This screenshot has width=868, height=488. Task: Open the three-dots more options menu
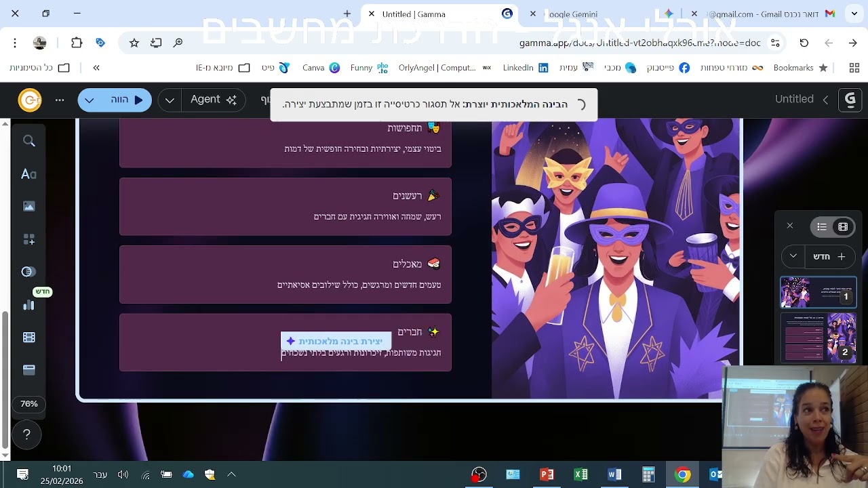point(60,100)
